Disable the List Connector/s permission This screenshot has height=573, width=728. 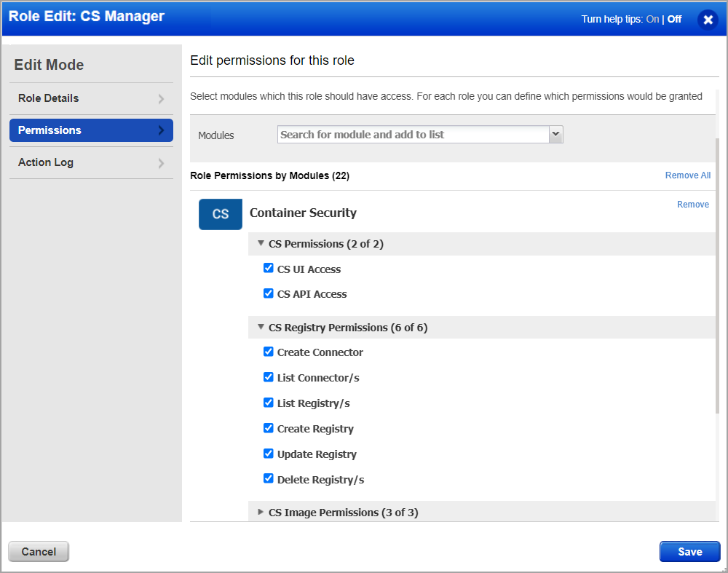pyautogui.click(x=269, y=376)
